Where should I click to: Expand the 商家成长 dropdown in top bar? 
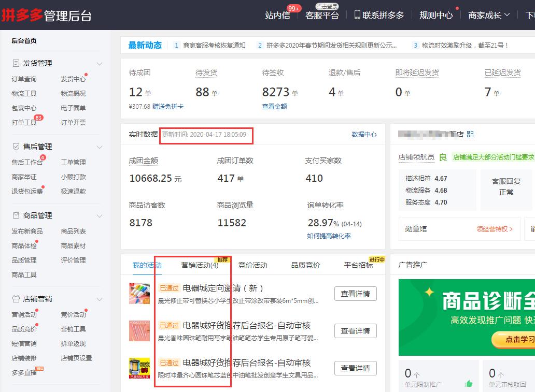(x=488, y=16)
